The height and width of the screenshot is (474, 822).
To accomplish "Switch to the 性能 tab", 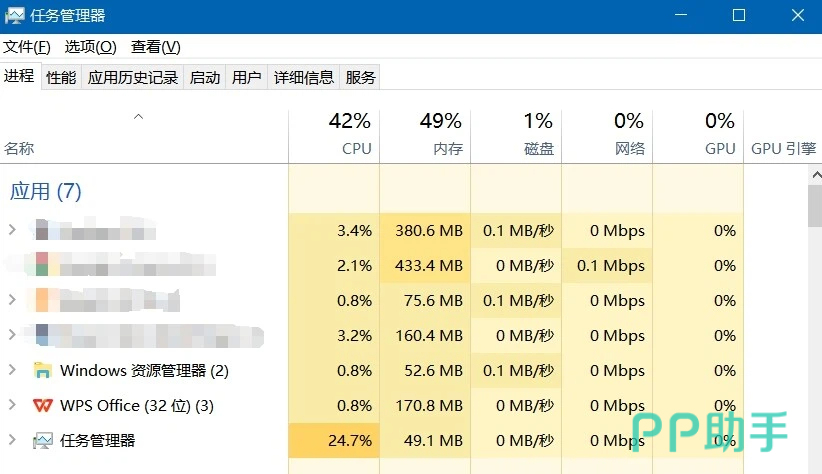I will click(61, 78).
